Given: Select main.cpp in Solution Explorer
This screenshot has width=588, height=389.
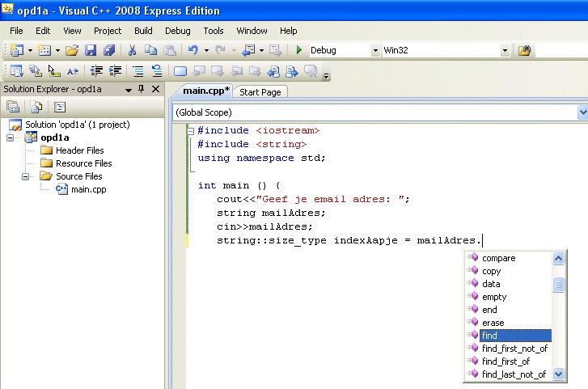Looking at the screenshot, I should (x=88, y=189).
